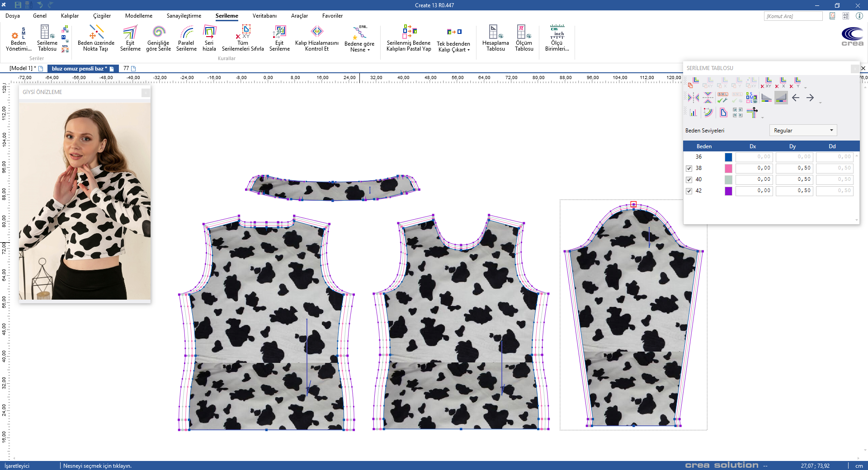Open Beden Yönetimi size management tool

pos(18,38)
